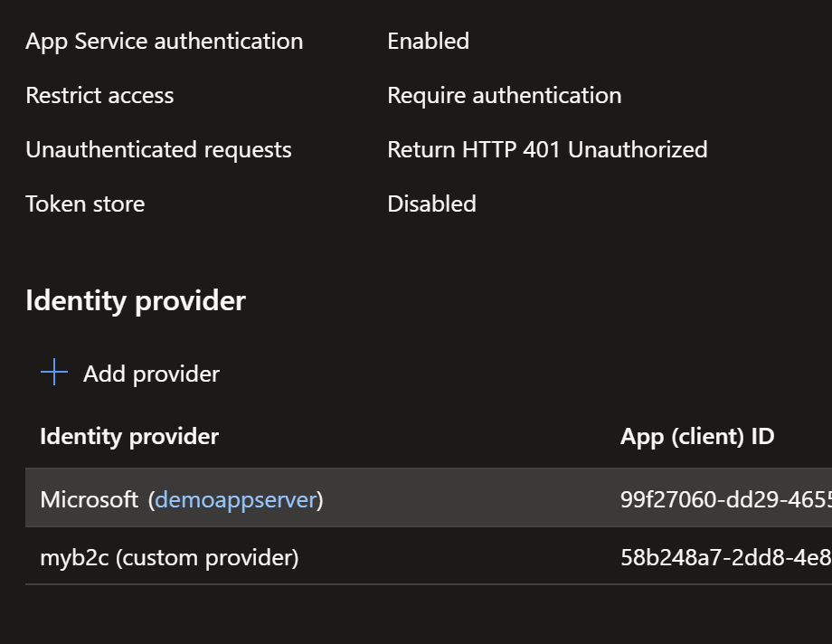Select the myb2c custom provider row
832x644 pixels.
point(362,558)
